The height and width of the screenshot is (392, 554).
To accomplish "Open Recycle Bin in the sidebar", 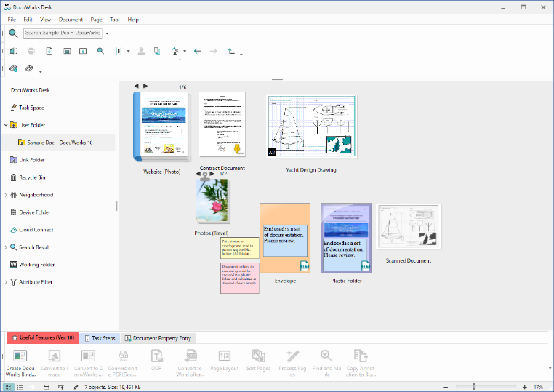I will point(32,177).
